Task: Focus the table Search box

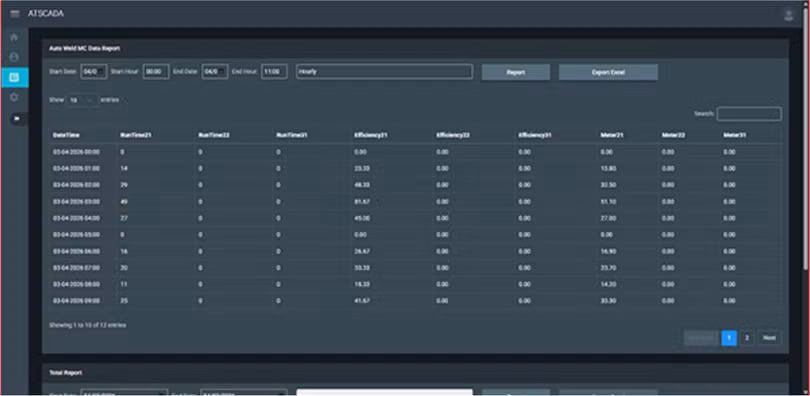Action: (749, 114)
